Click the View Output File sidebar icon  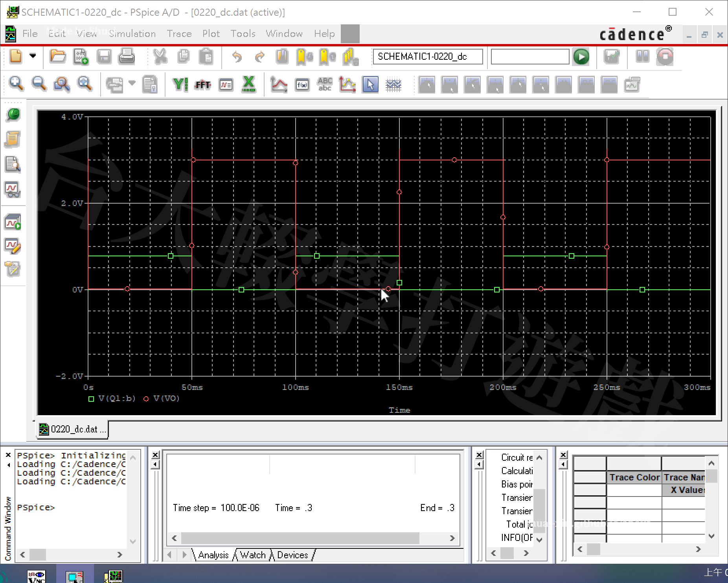(x=13, y=139)
